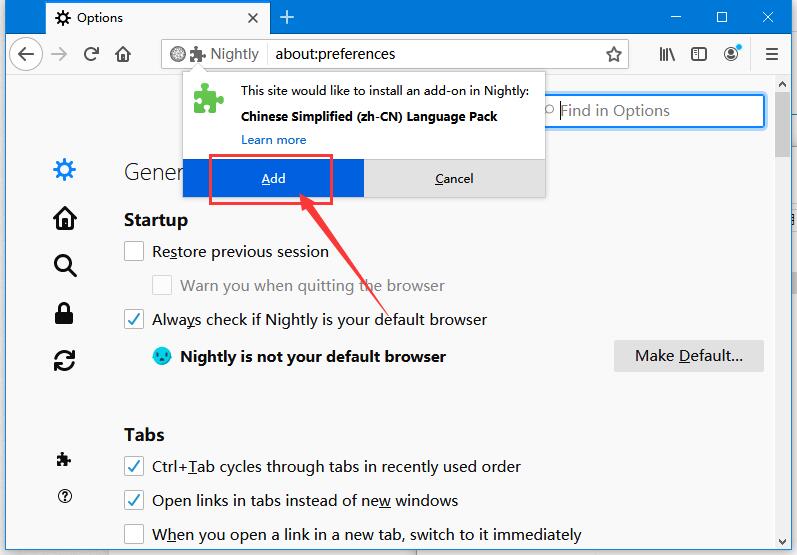Focus the Find in Options field
Viewport: 797px width, 555px height.
[654, 110]
